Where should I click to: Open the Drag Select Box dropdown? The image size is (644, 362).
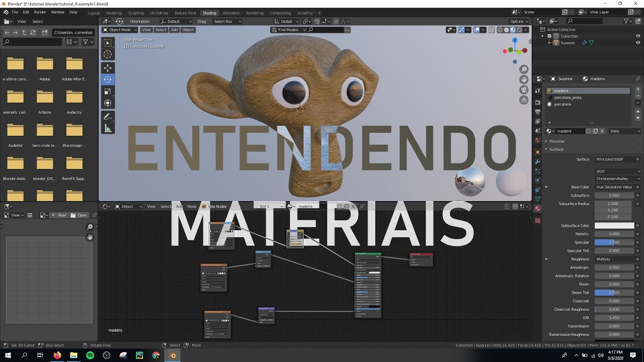[227, 22]
